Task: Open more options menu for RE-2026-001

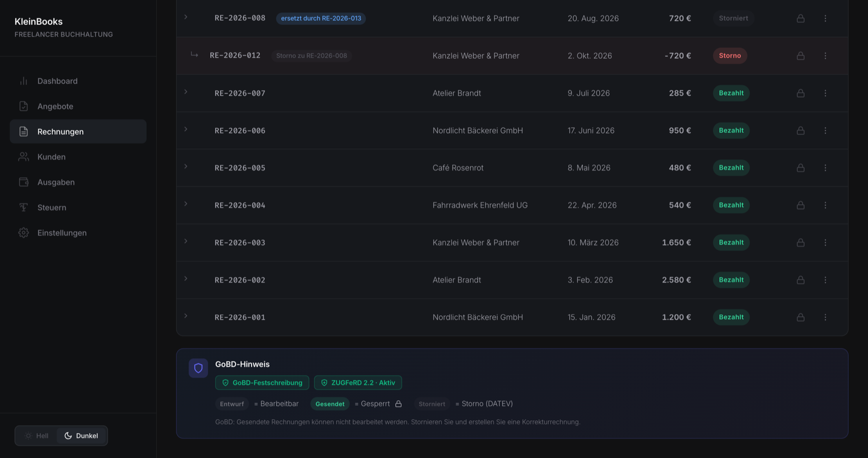Action: [x=825, y=317]
